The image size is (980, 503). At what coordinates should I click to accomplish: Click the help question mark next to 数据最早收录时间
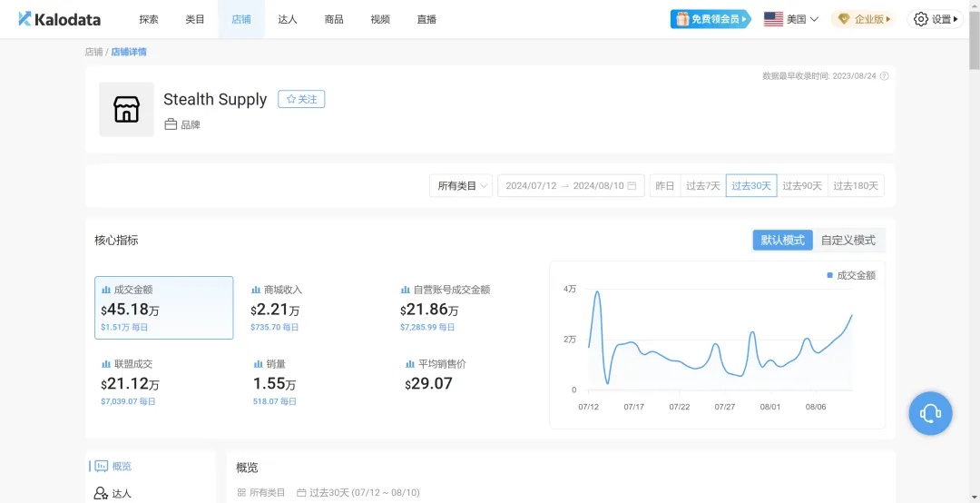pos(884,76)
